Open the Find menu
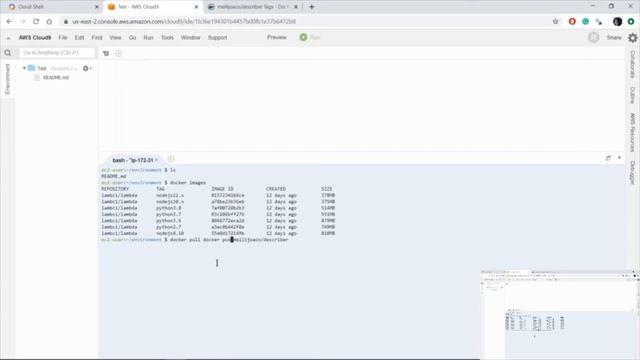640x360 pixels. (x=97, y=38)
